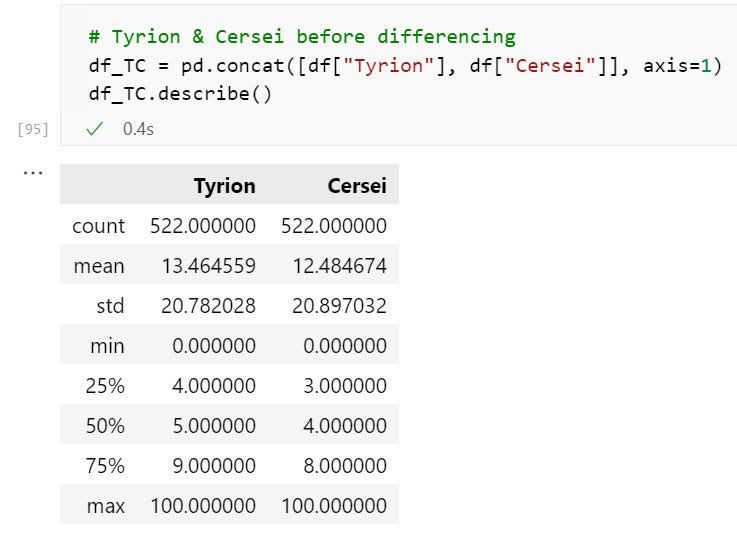Select the Tyrion column header
737x548 pixels.
pos(224,186)
